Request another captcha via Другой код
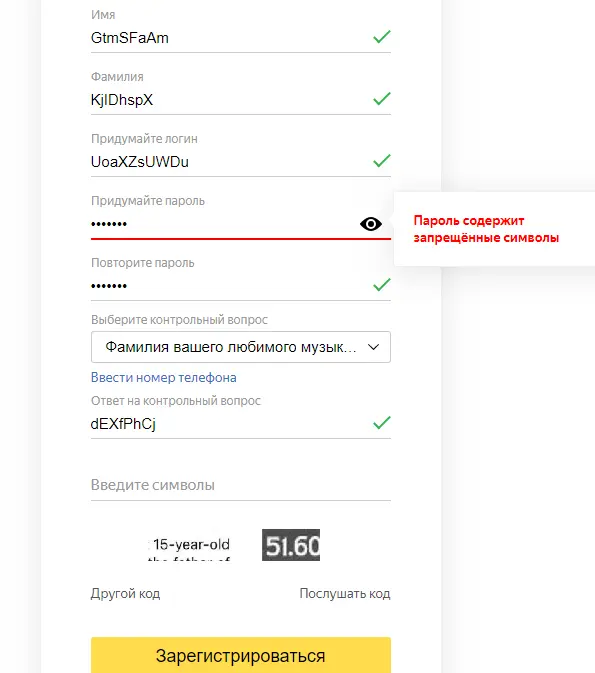595x673 pixels. (x=125, y=594)
